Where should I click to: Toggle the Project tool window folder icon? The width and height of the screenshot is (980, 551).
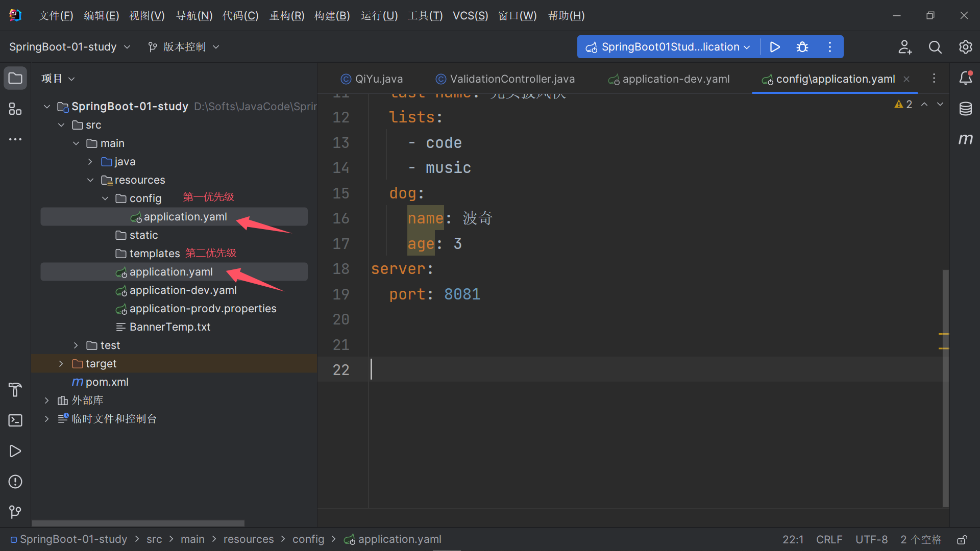coord(15,78)
